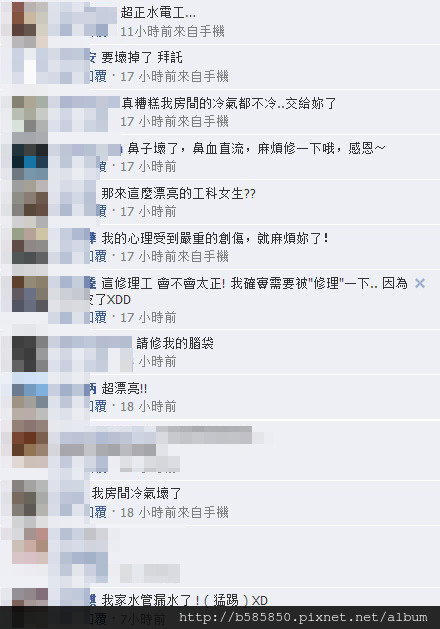
Task: Open avatar beside '請修我的腦袋' comment
Action: click(x=30, y=354)
